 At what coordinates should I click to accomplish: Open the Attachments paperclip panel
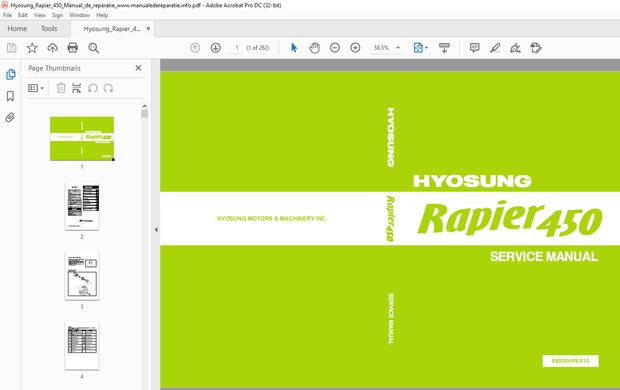pyautogui.click(x=10, y=117)
